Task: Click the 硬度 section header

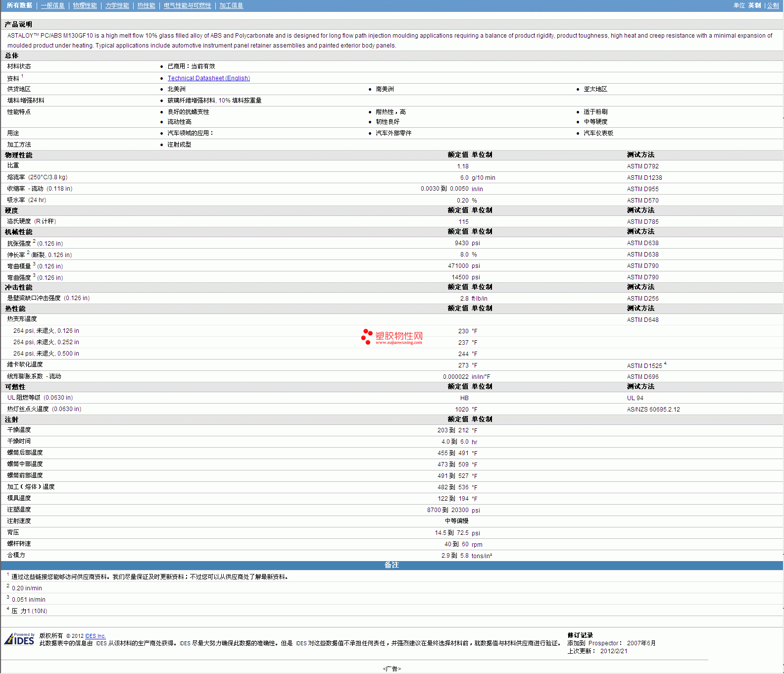Action: [12, 210]
